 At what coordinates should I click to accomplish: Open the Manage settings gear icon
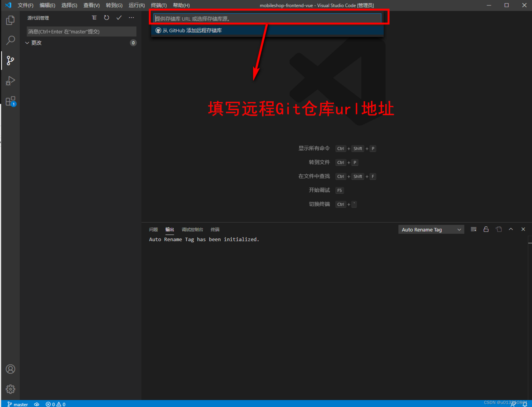pos(10,389)
